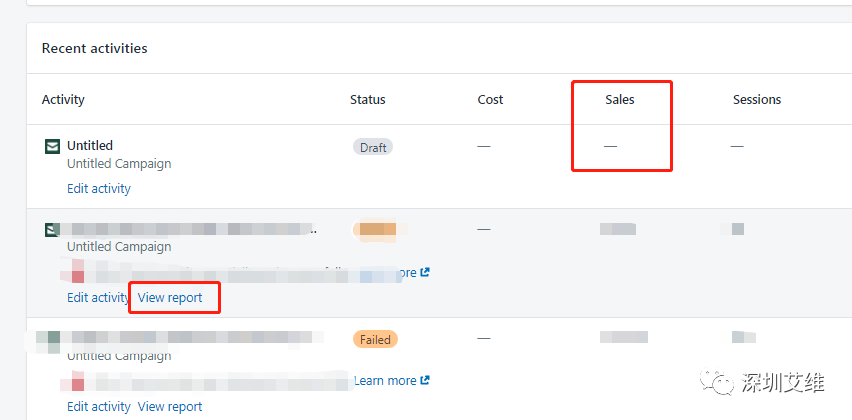The width and height of the screenshot is (852, 420).
Task: Click the email icon in the grey row
Action: (52, 230)
